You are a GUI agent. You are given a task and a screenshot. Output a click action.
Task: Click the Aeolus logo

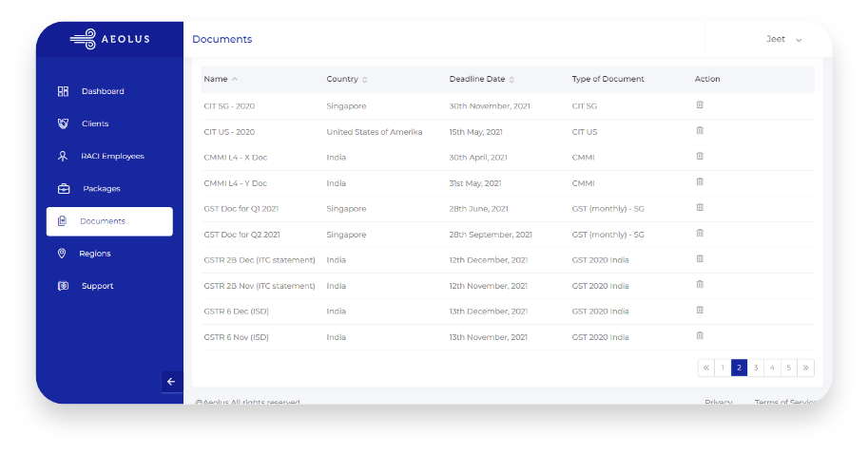109,39
